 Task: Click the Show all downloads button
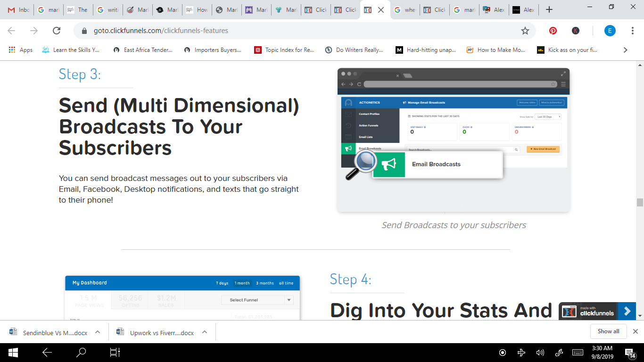tap(608, 331)
